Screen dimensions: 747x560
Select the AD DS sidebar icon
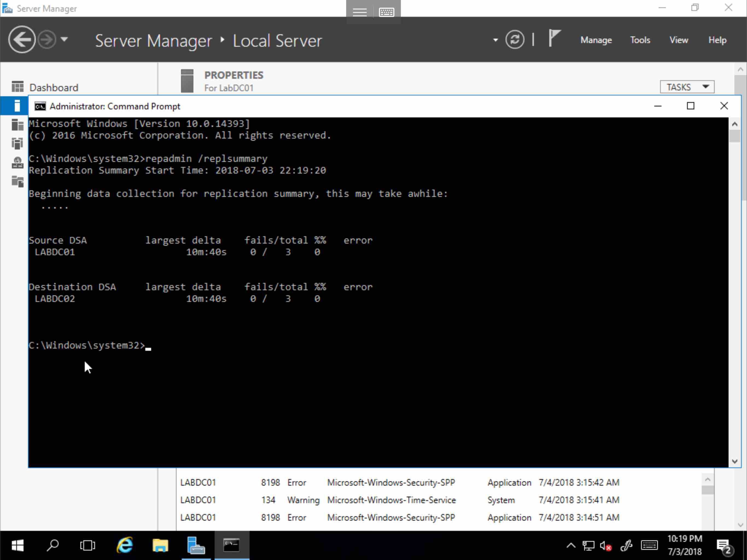pos(17,144)
